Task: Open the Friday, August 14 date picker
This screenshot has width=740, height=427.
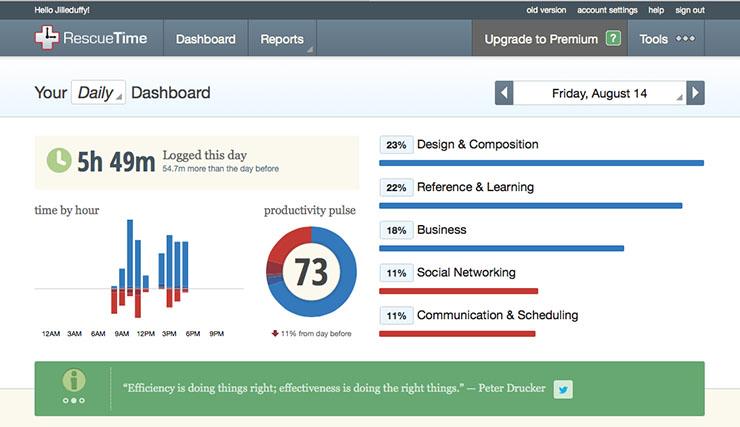Action: 600,93
